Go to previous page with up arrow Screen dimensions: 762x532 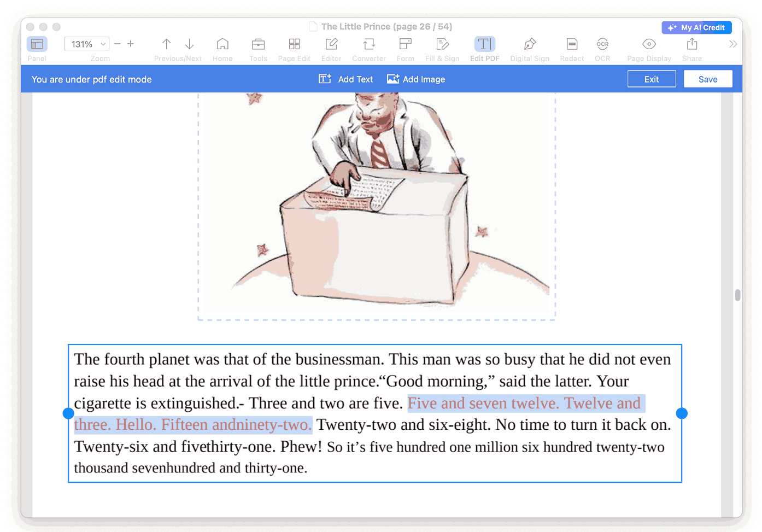tap(167, 44)
